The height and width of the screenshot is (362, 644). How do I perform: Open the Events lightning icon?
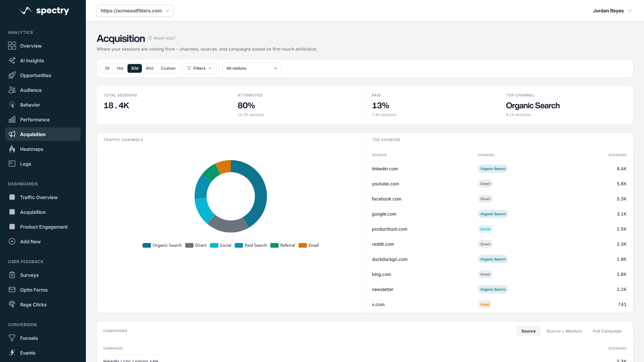point(12,353)
